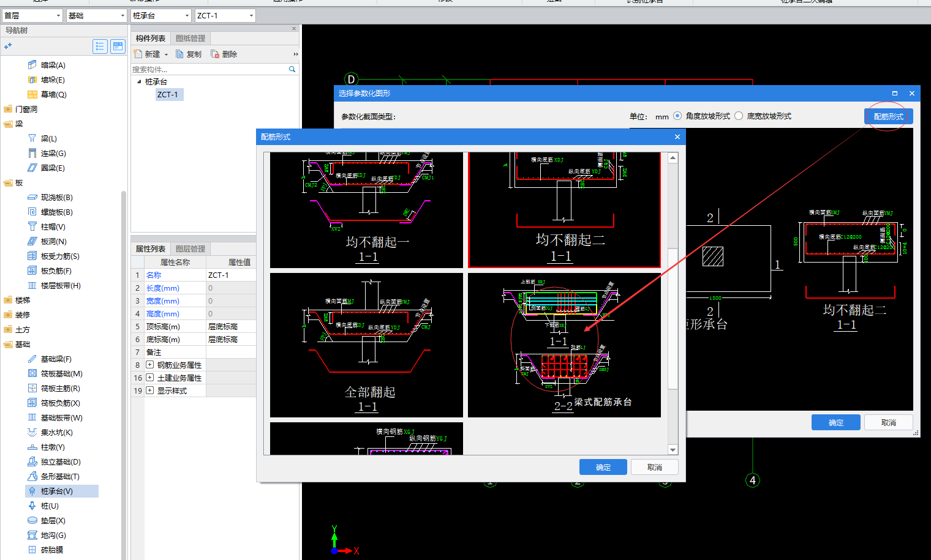Choose the 基础梁(F) icon
Image resolution: width=931 pixels, height=560 pixels.
point(32,359)
